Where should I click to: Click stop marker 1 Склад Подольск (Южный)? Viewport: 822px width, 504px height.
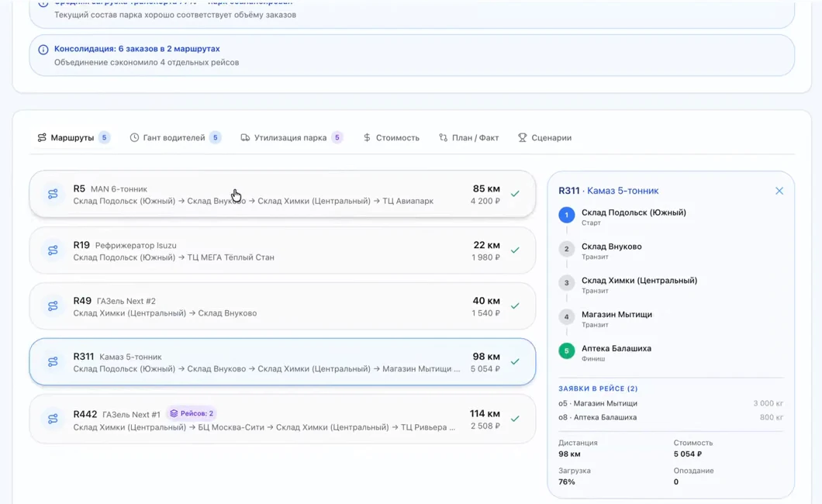click(x=566, y=215)
